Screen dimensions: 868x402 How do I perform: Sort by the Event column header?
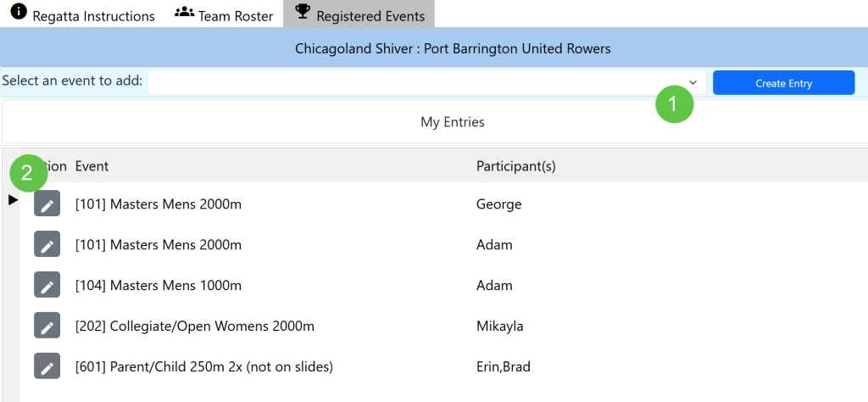coord(92,166)
